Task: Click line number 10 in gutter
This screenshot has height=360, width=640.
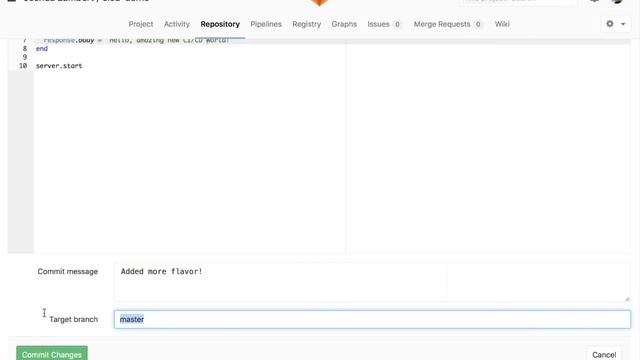Action: (x=23, y=66)
